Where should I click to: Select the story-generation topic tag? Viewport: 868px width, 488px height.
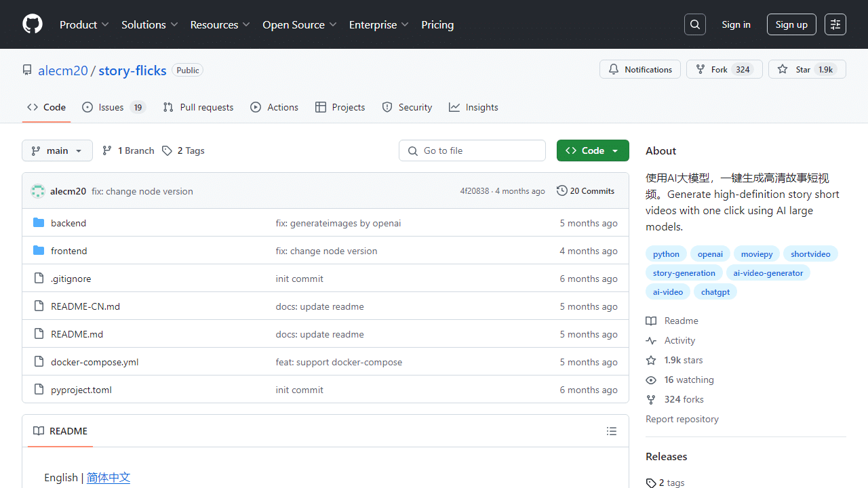pos(684,273)
